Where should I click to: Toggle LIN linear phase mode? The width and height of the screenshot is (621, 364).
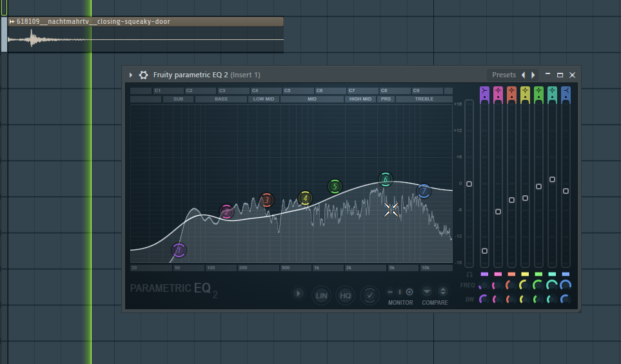[x=321, y=296]
